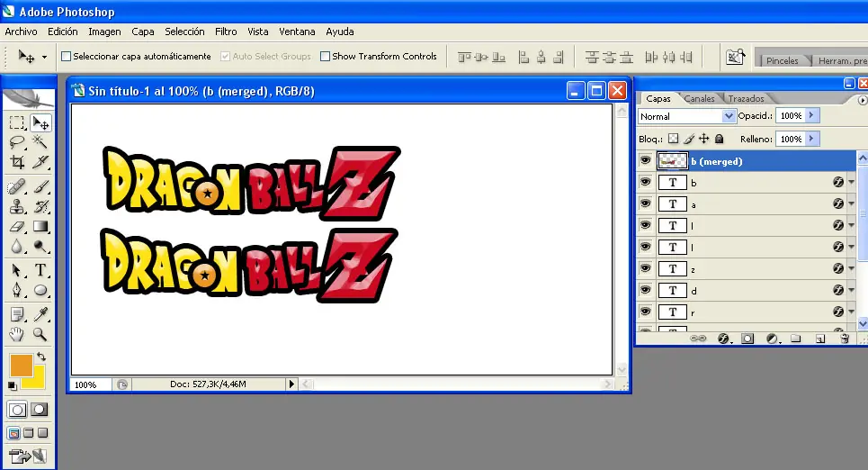
Task: Select the Eraser tool
Action: click(x=17, y=227)
